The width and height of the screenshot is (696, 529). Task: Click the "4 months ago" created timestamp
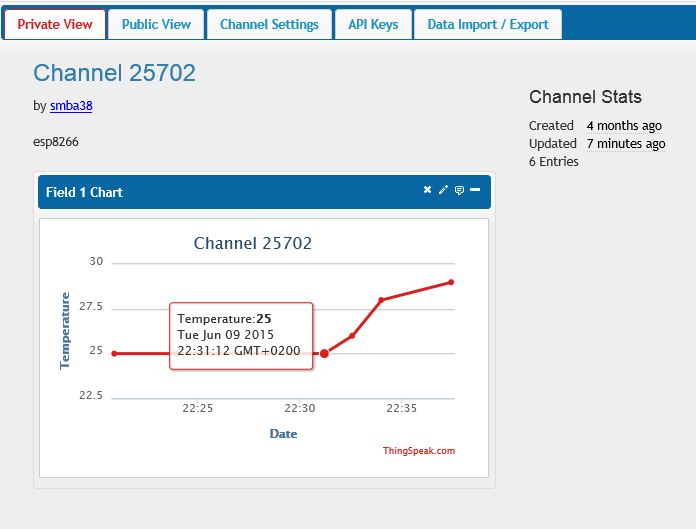623,126
